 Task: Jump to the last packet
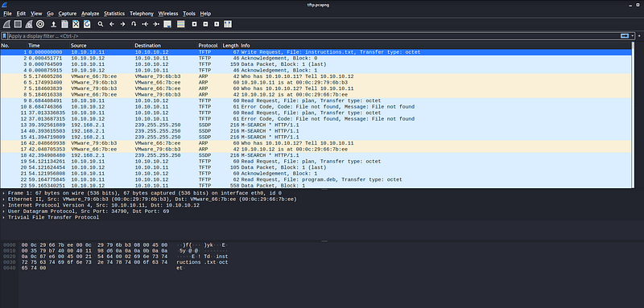coord(156,24)
